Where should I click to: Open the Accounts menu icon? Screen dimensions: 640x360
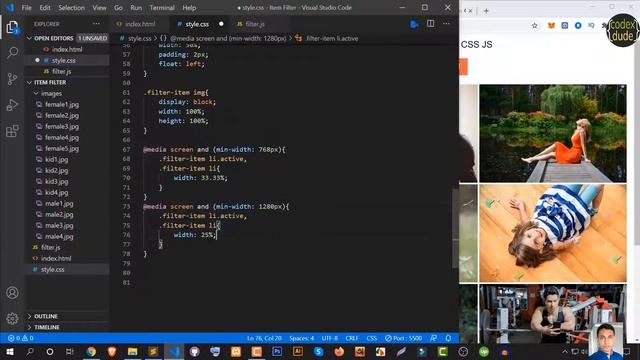12,293
